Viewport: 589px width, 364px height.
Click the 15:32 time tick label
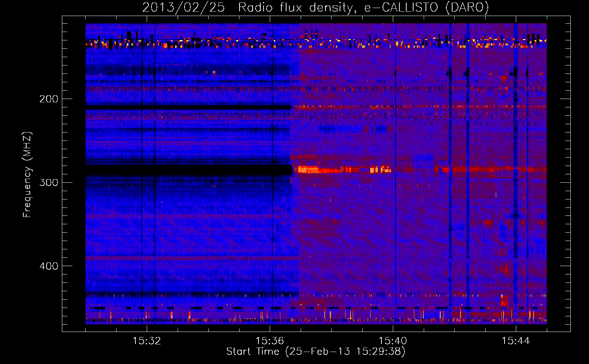coord(147,341)
